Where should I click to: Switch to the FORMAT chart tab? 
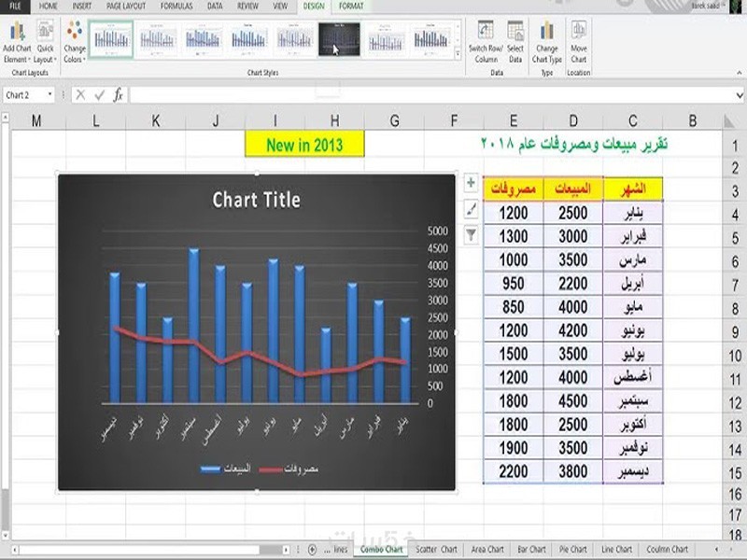(x=351, y=7)
